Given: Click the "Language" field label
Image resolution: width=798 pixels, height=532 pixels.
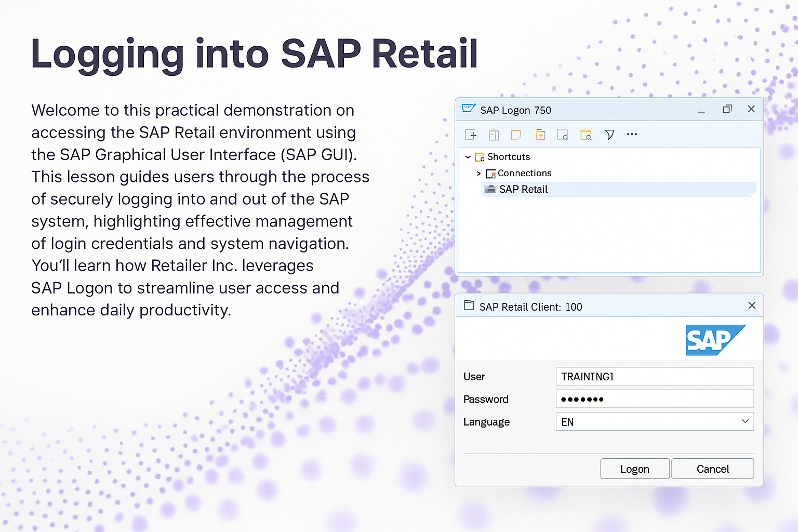Looking at the screenshot, I should tap(486, 422).
